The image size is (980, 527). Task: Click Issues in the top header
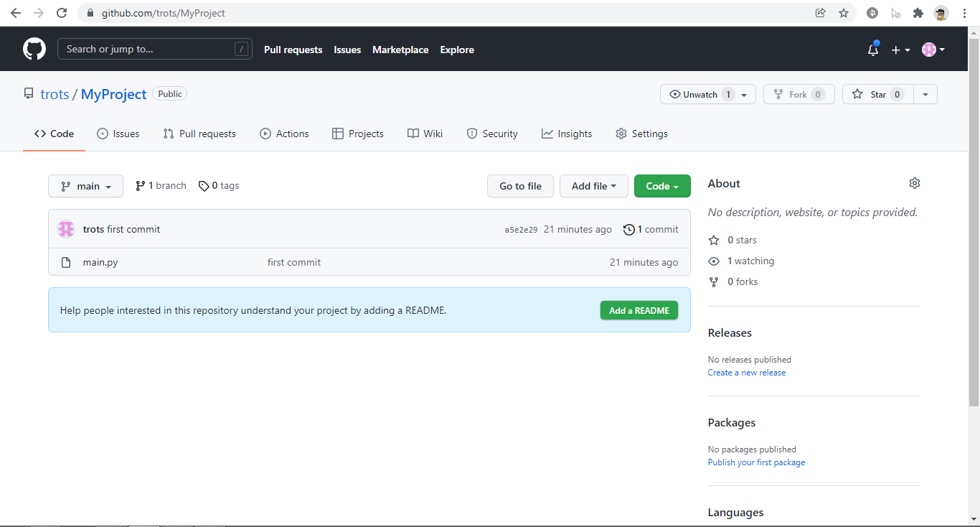click(x=347, y=50)
